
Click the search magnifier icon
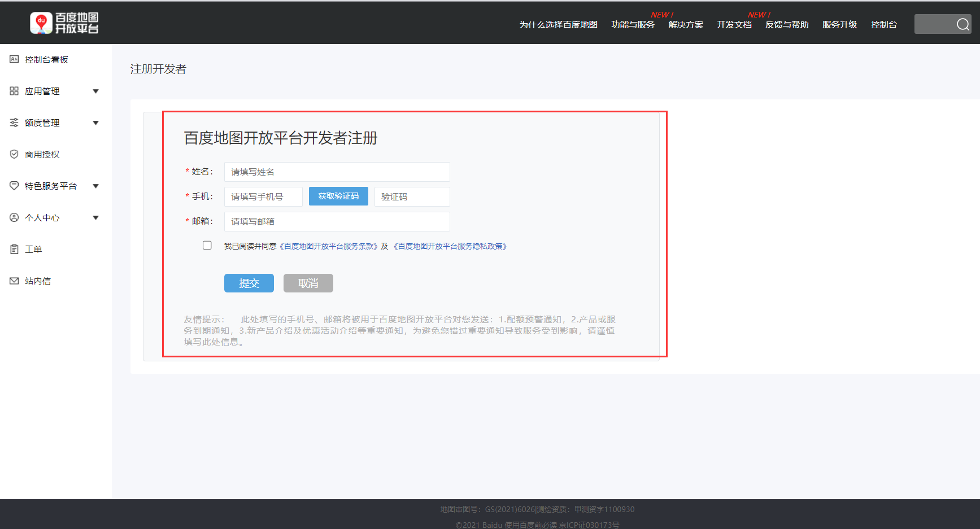962,24
